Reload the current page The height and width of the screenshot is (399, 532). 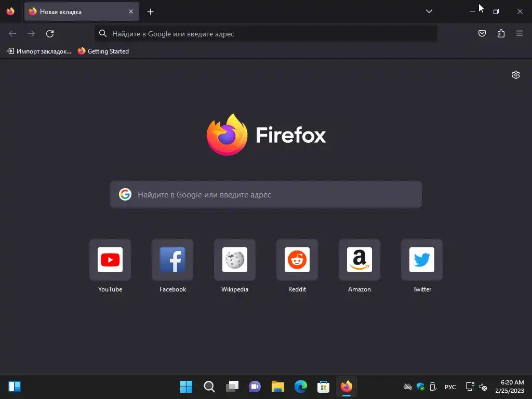pos(50,34)
